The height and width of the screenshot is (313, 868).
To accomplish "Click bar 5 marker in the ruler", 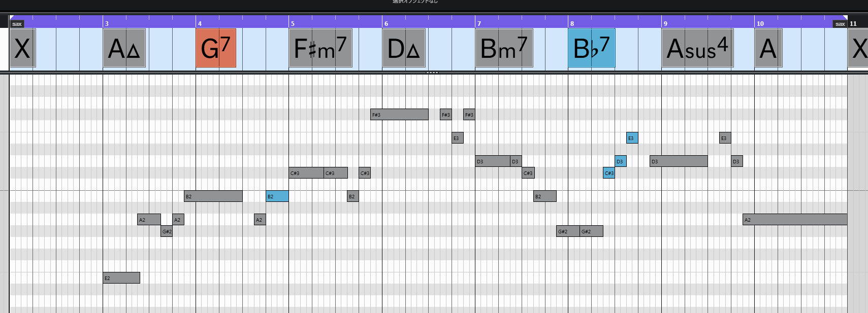I will 293,23.
